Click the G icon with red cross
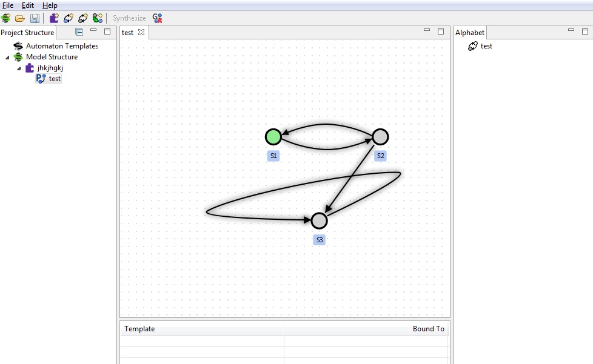This screenshot has height=364, width=593. (157, 18)
